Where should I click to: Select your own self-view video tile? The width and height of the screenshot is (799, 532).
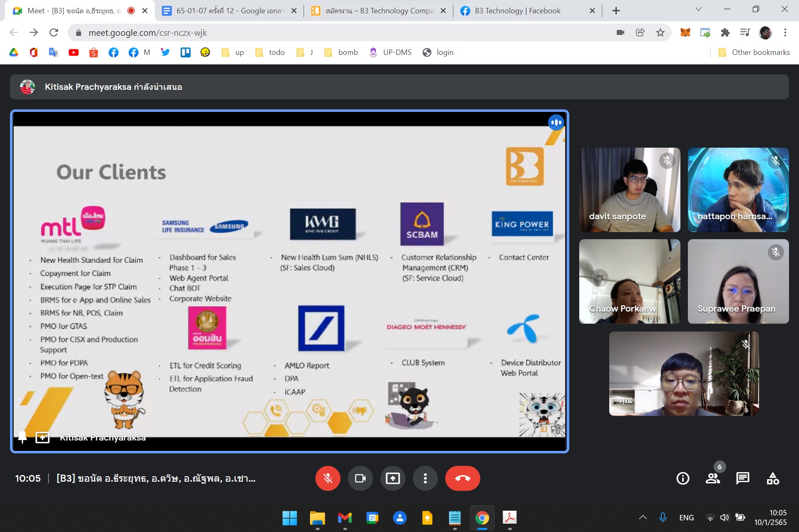click(684, 374)
